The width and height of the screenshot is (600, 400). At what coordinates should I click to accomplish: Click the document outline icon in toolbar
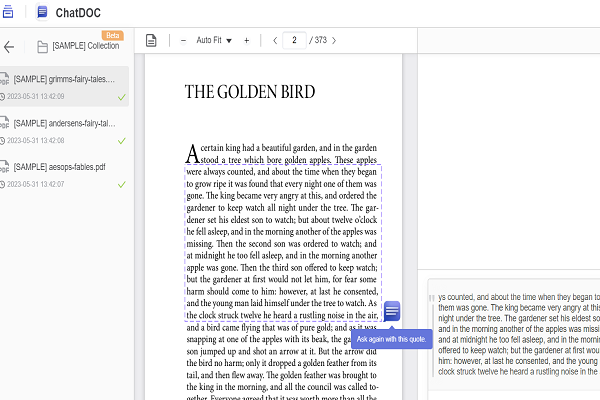[x=152, y=40]
